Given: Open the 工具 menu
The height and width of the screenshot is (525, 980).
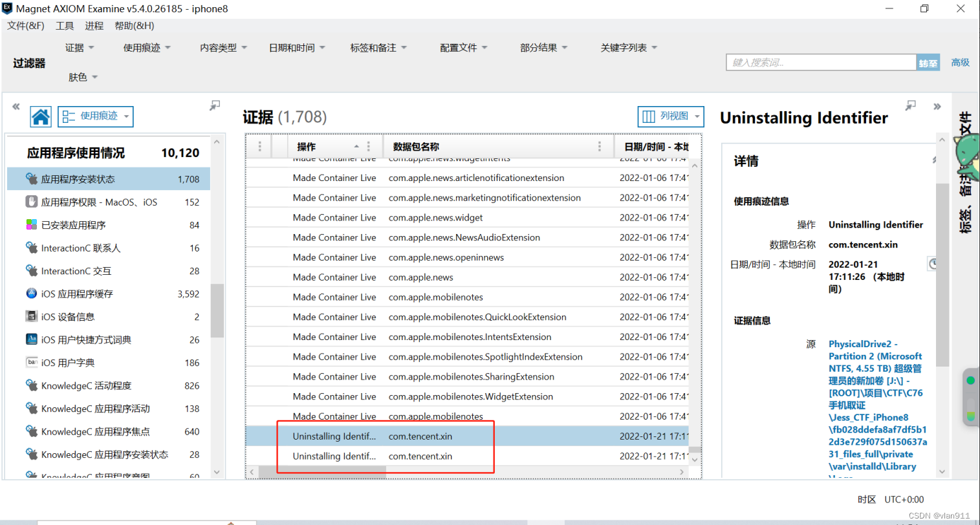Looking at the screenshot, I should [x=65, y=26].
